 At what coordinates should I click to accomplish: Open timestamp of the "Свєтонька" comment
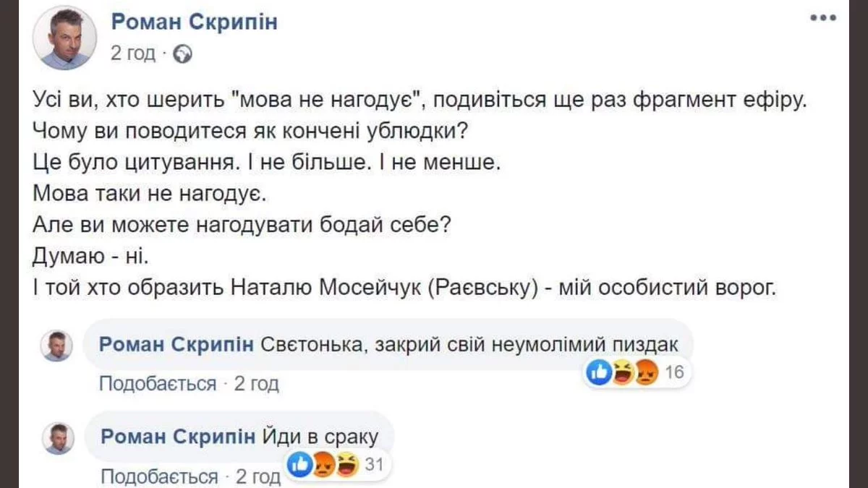257,384
